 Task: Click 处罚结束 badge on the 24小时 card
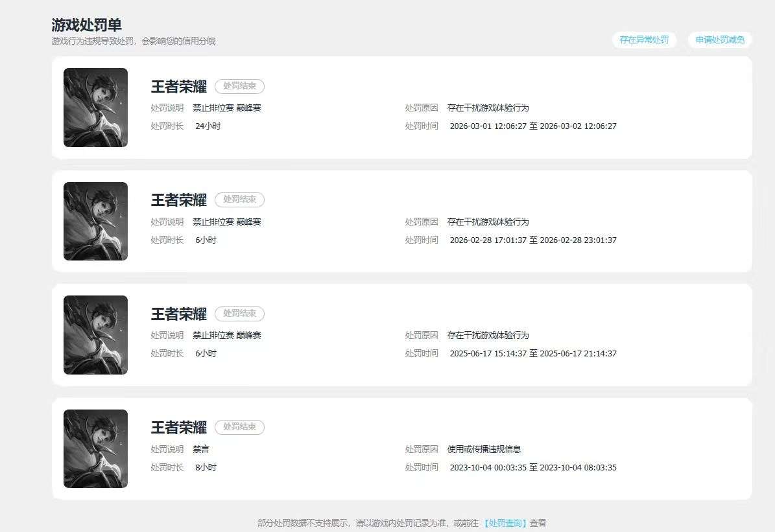[240, 86]
